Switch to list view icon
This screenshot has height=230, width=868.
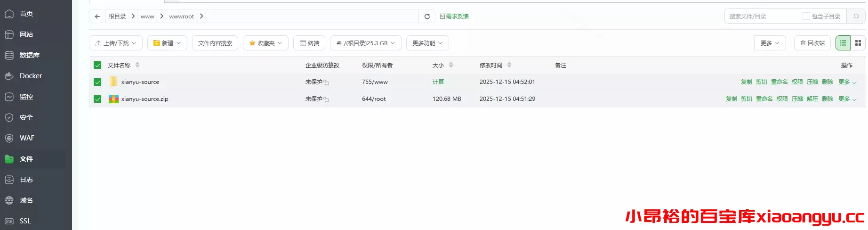[843, 43]
